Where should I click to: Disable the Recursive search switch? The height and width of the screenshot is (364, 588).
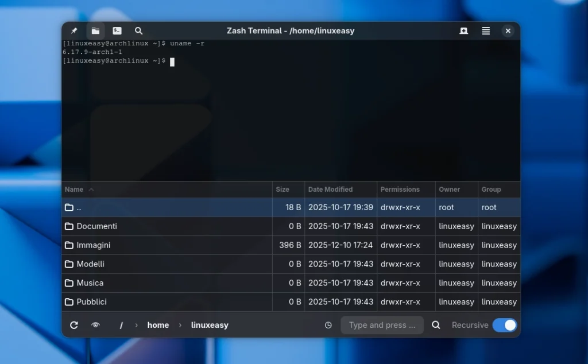(505, 325)
